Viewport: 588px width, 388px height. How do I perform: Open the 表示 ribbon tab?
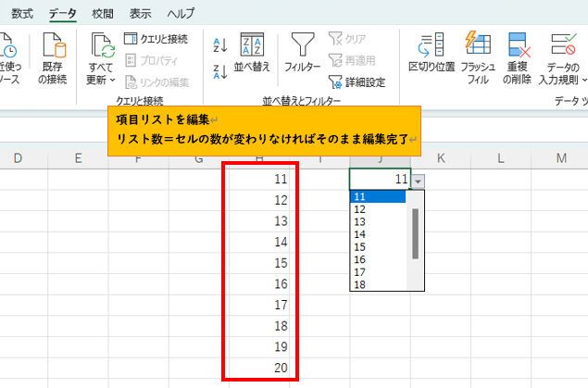coord(140,14)
